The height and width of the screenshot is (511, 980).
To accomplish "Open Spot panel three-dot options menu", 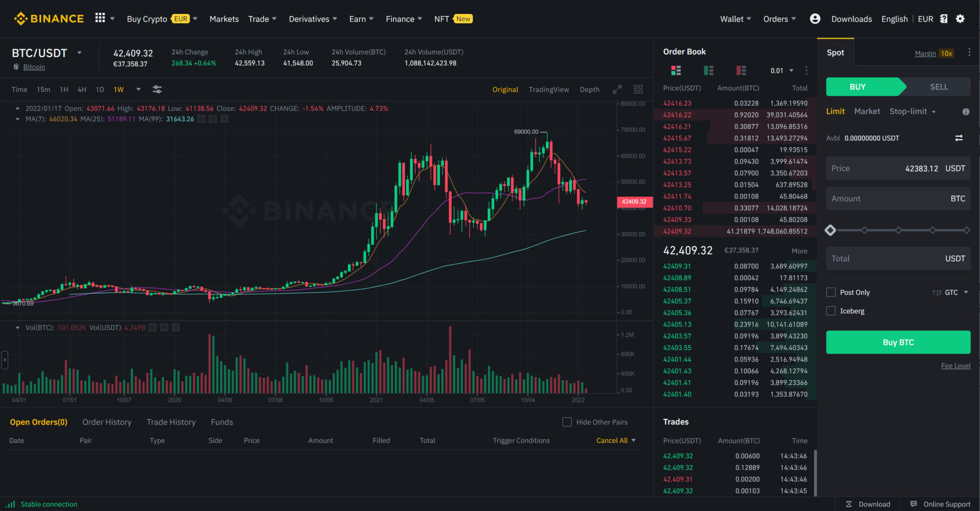I will tap(969, 52).
